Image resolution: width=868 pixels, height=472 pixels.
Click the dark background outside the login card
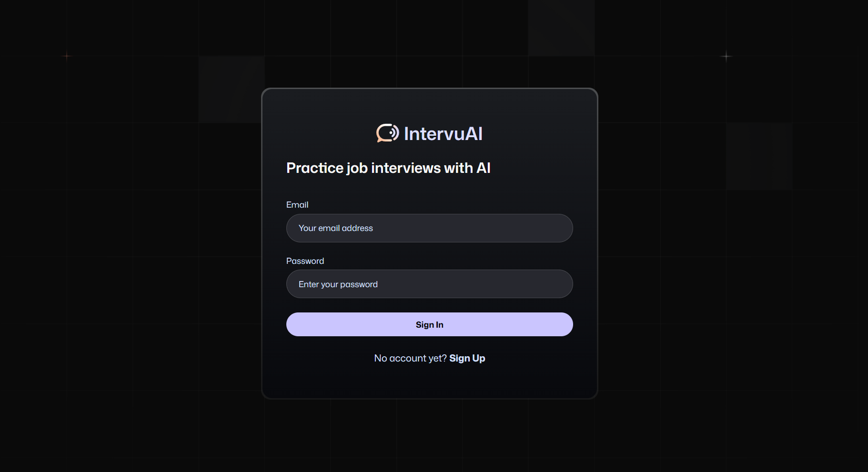(x=143, y=286)
